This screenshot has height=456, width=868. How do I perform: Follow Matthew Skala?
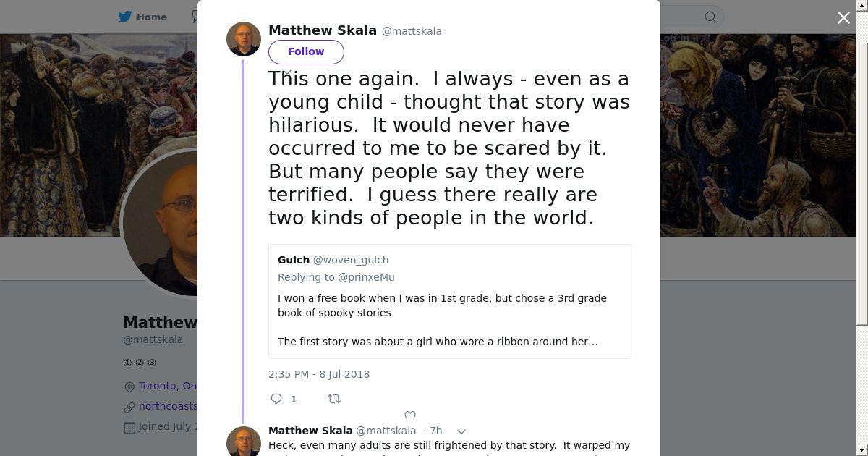click(306, 51)
